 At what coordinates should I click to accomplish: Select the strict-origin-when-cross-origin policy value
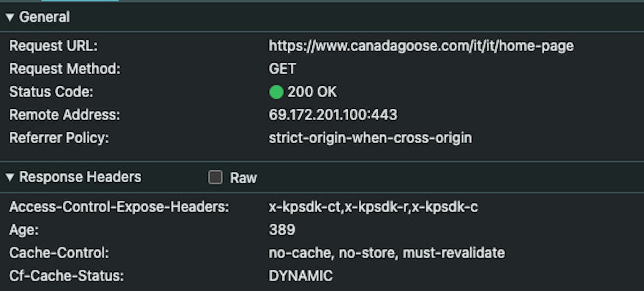pos(370,138)
